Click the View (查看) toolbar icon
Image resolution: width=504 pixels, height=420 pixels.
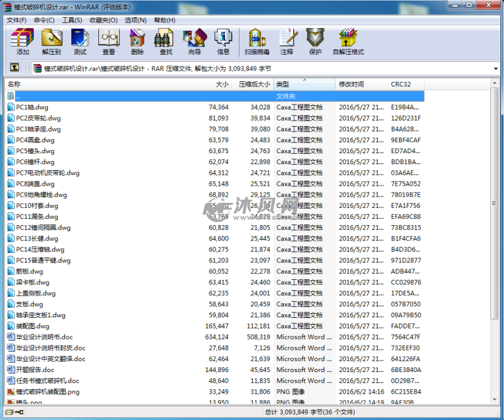click(x=109, y=41)
